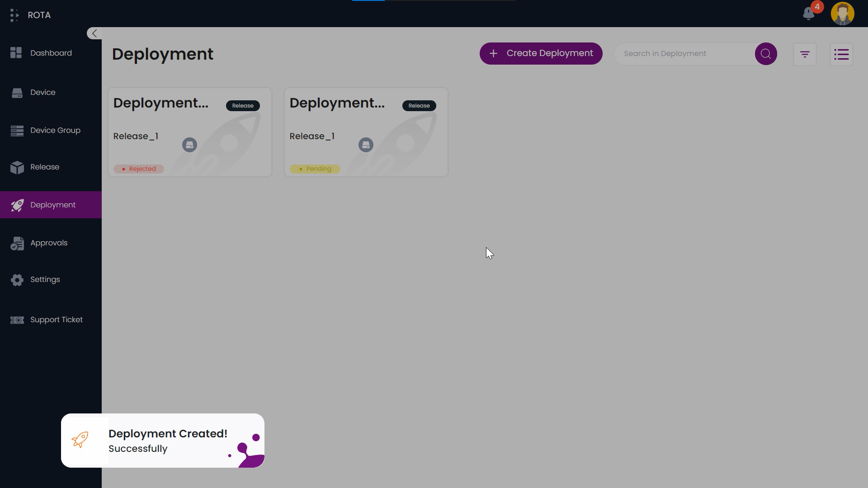This screenshot has width=868, height=488.
Task: Select the Device icon in sidebar
Action: (x=17, y=93)
